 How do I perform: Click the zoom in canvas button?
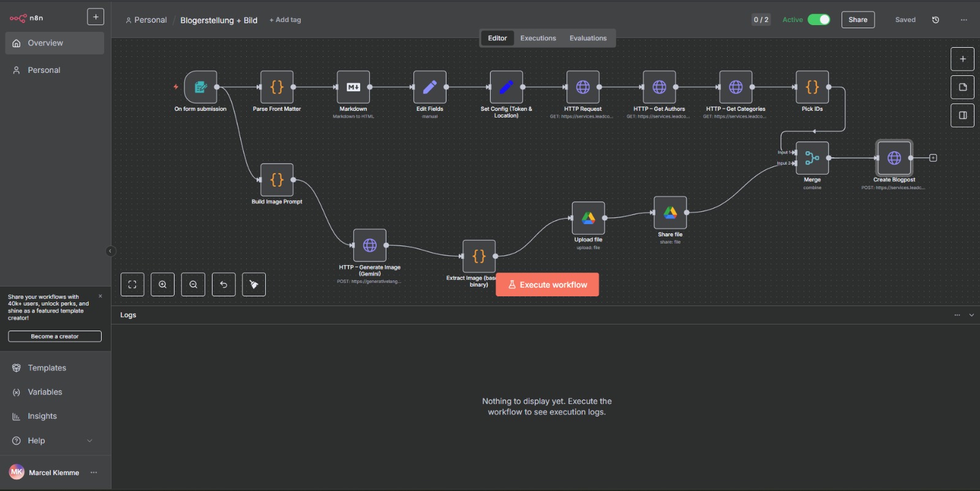162,285
